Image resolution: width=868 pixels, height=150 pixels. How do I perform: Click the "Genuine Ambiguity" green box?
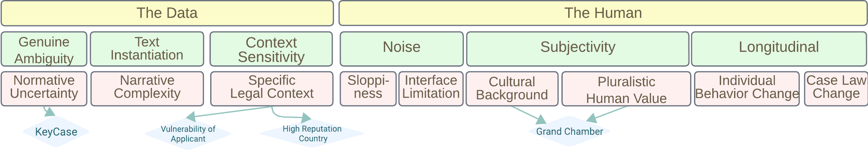tap(44, 49)
